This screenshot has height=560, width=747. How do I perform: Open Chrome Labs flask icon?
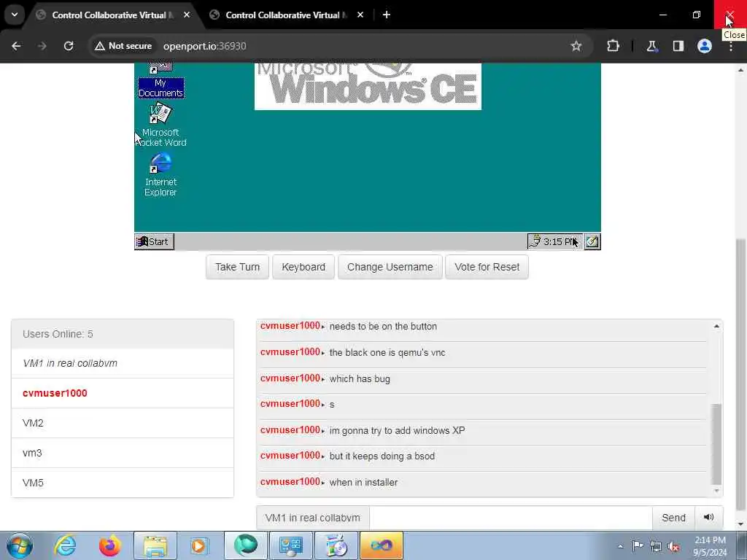tap(651, 46)
